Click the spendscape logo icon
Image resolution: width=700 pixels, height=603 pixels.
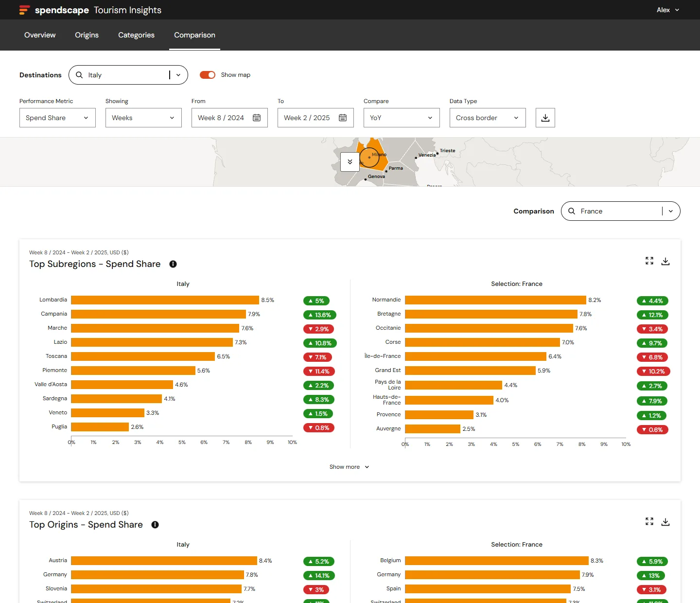24,10
